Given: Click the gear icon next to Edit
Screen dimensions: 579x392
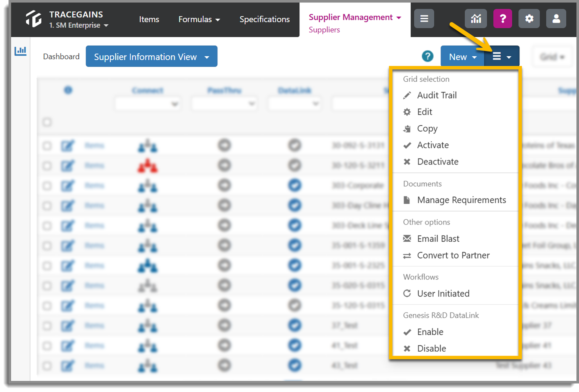Looking at the screenshot, I should 407,112.
